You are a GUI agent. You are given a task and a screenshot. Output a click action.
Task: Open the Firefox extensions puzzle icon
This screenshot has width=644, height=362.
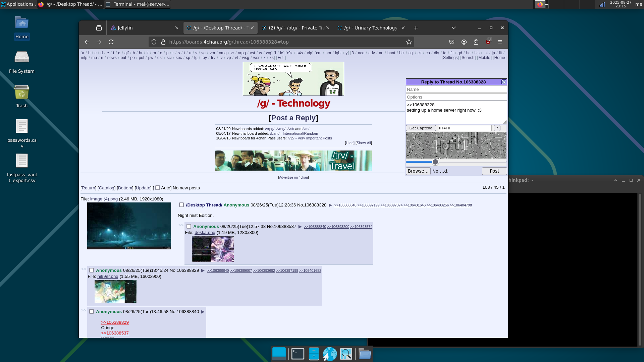476,42
